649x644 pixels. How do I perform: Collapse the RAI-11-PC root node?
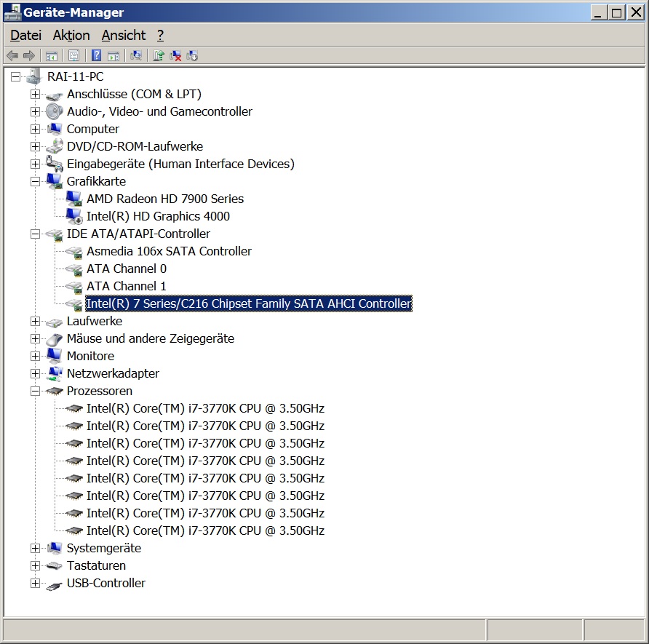pos(16,77)
